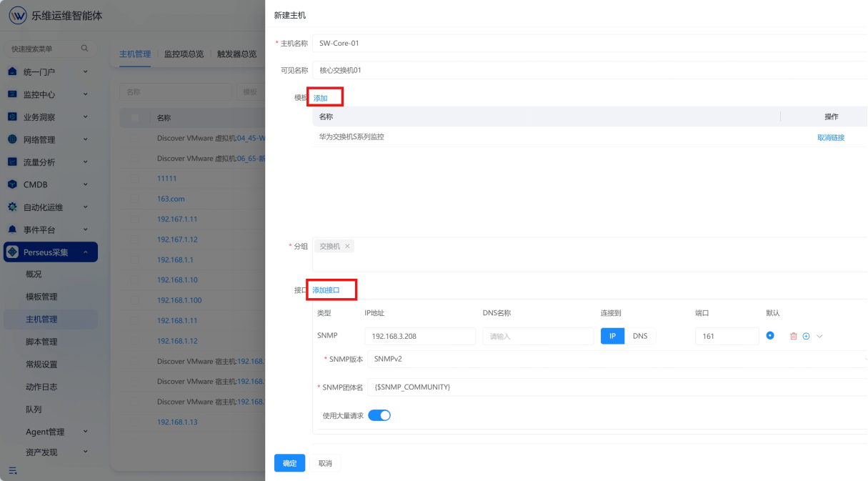The image size is (868, 481).
Task: Click the 事件平台 bell icon
Action: pyautogui.click(x=12, y=229)
